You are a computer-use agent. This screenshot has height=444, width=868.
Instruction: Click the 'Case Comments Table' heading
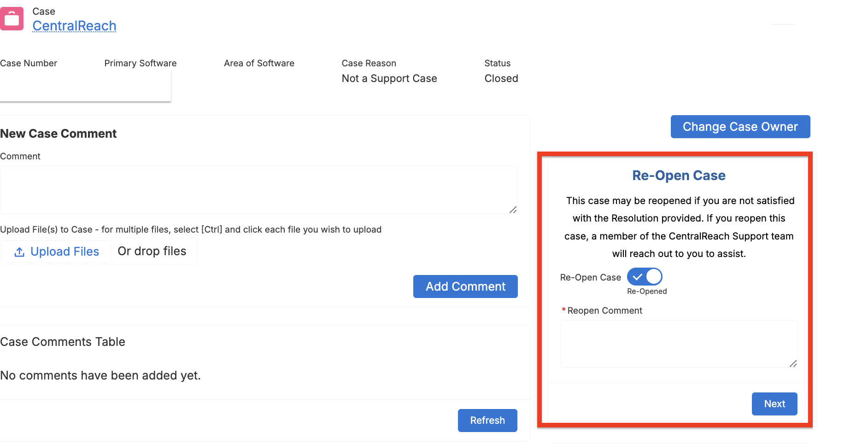[x=63, y=342]
